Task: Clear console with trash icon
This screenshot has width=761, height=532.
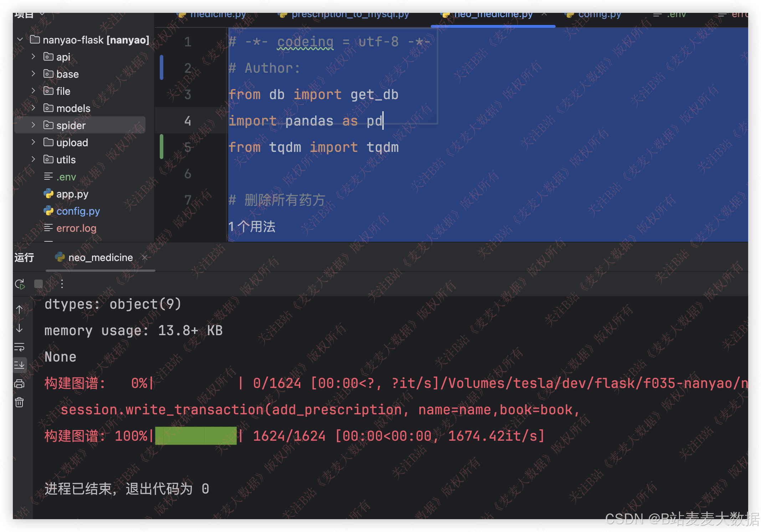Action: tap(19, 403)
